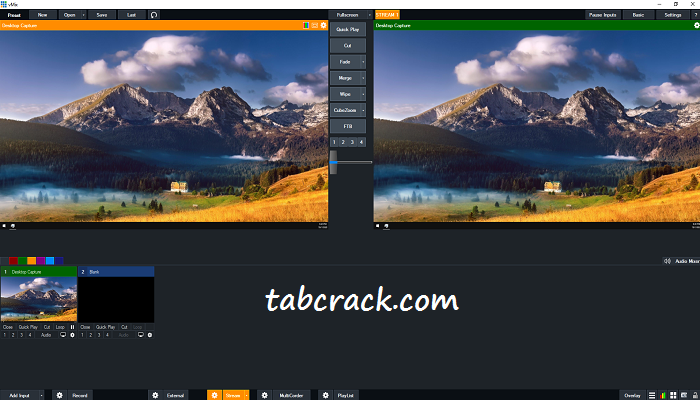Toggle the STREAM 1 indicator button
Image resolution: width=700 pixels, height=400 pixels.
click(x=387, y=15)
